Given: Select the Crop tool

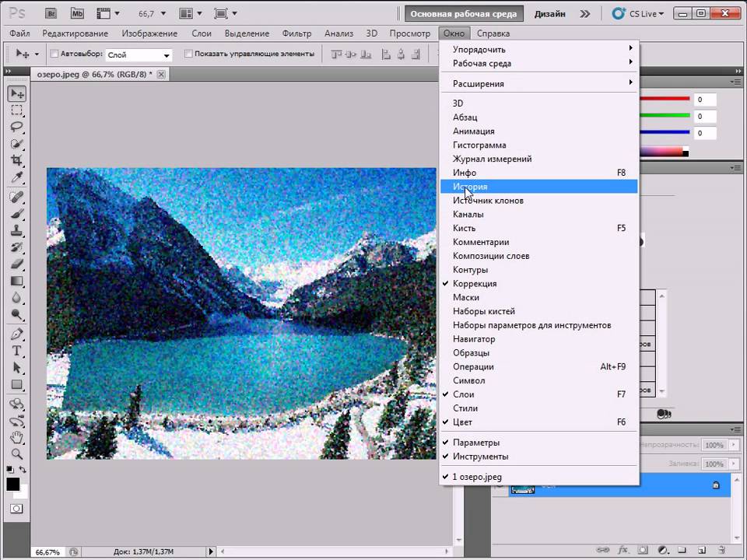Looking at the screenshot, I should (16, 160).
